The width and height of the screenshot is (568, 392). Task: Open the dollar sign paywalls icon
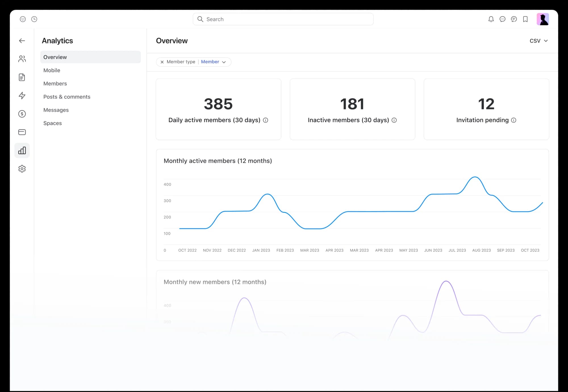pos(22,114)
